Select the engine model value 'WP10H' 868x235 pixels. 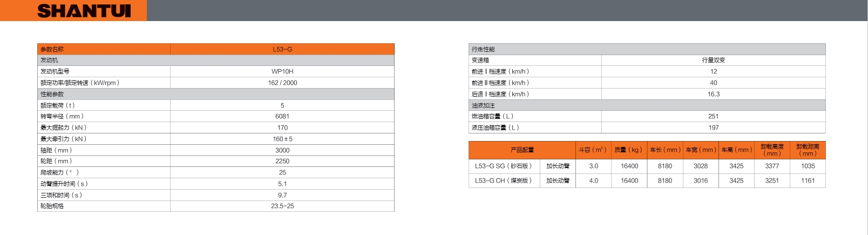(x=282, y=71)
